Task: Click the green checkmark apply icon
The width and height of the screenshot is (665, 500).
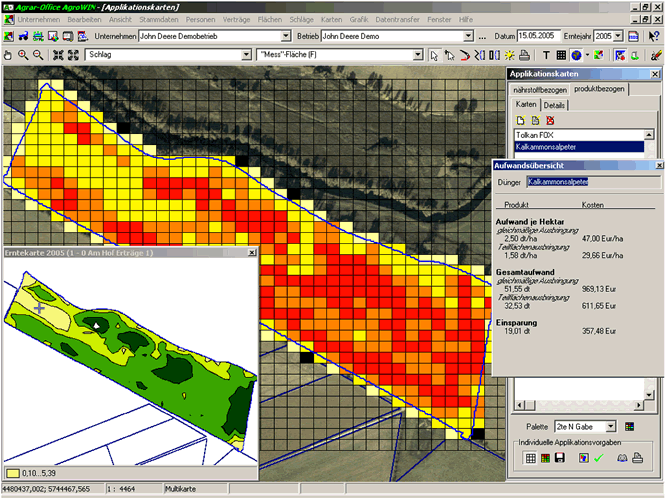Action: pyautogui.click(x=599, y=458)
